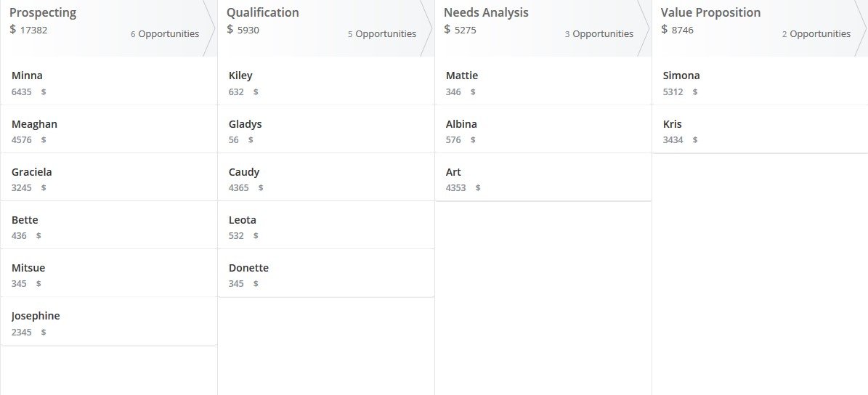Viewport: 868px width, 395px height.
Task: Select the Needs Analysis stage header
Action: click(x=542, y=28)
